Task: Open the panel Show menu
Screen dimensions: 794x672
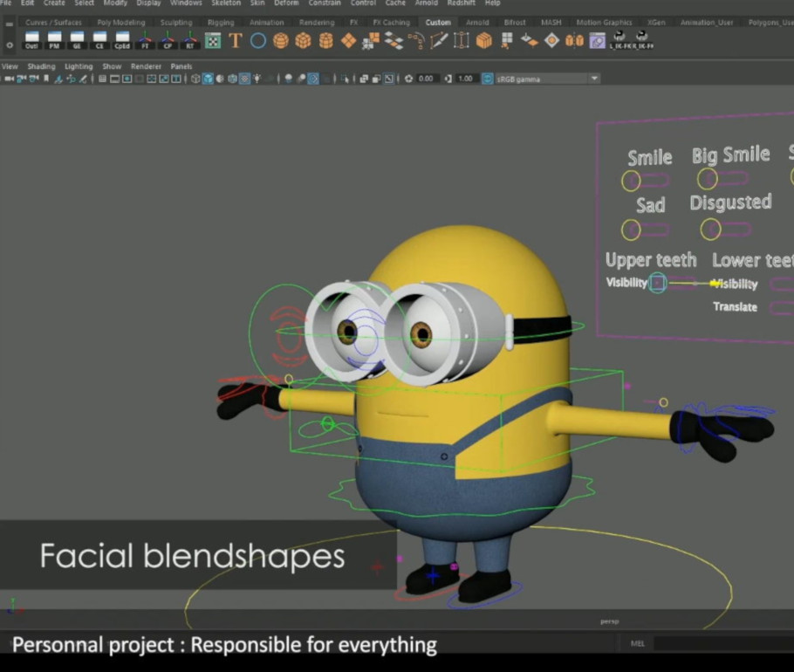Action: (112, 66)
